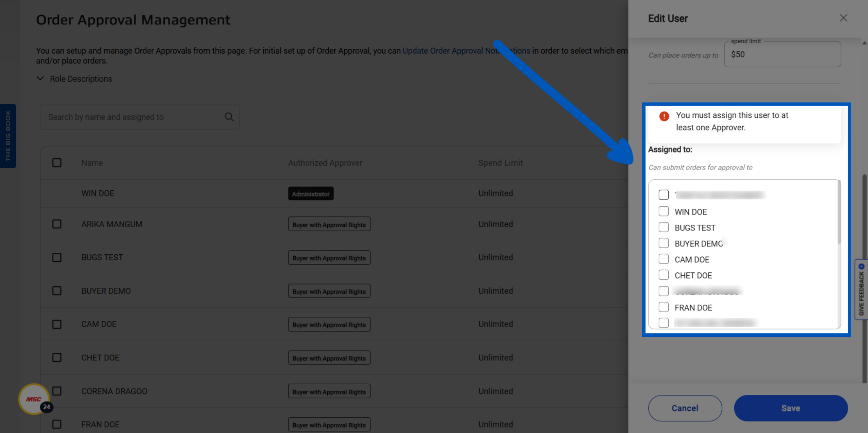Check CHET DOE in Assigned to list

click(x=663, y=275)
